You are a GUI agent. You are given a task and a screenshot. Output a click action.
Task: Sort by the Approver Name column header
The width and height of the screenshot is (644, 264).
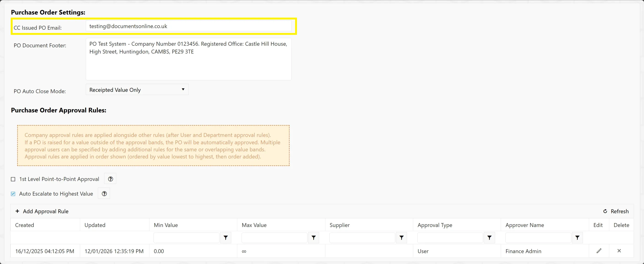545,225
